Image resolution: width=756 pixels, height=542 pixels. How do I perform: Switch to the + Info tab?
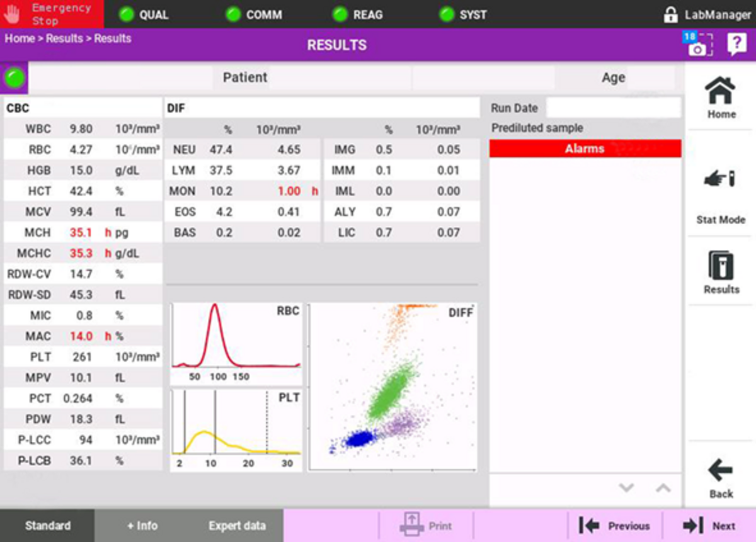click(x=143, y=525)
